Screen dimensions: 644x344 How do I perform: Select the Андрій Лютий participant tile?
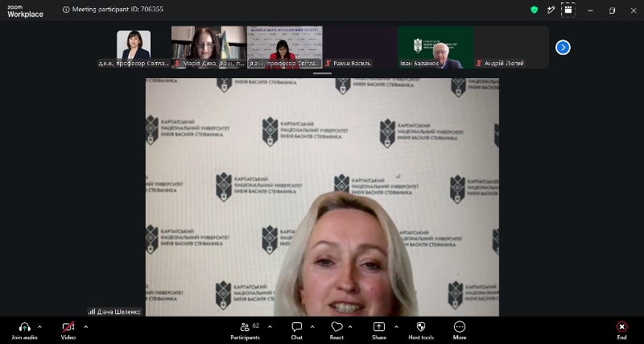click(x=511, y=47)
